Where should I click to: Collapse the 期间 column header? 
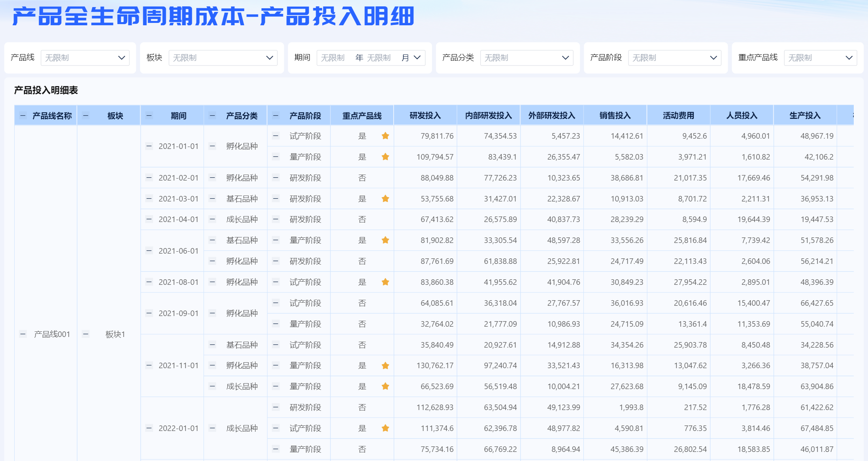click(x=149, y=116)
